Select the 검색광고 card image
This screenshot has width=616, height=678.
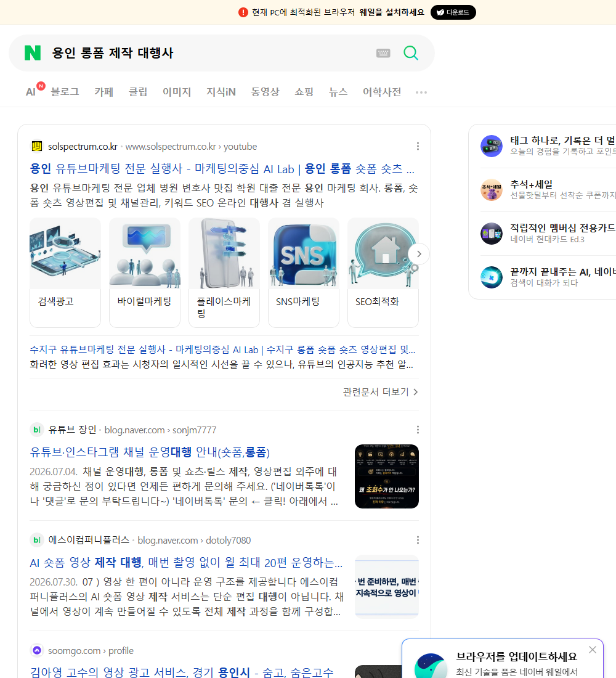coord(65,253)
